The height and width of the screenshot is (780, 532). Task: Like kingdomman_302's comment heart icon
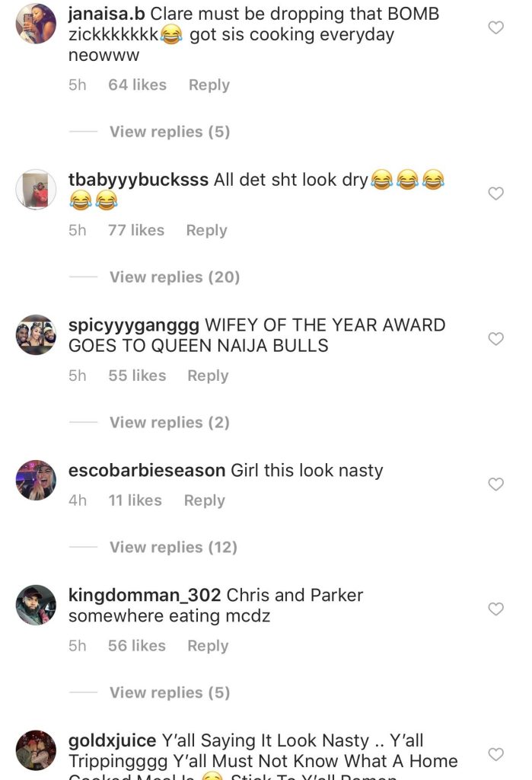coord(495,609)
